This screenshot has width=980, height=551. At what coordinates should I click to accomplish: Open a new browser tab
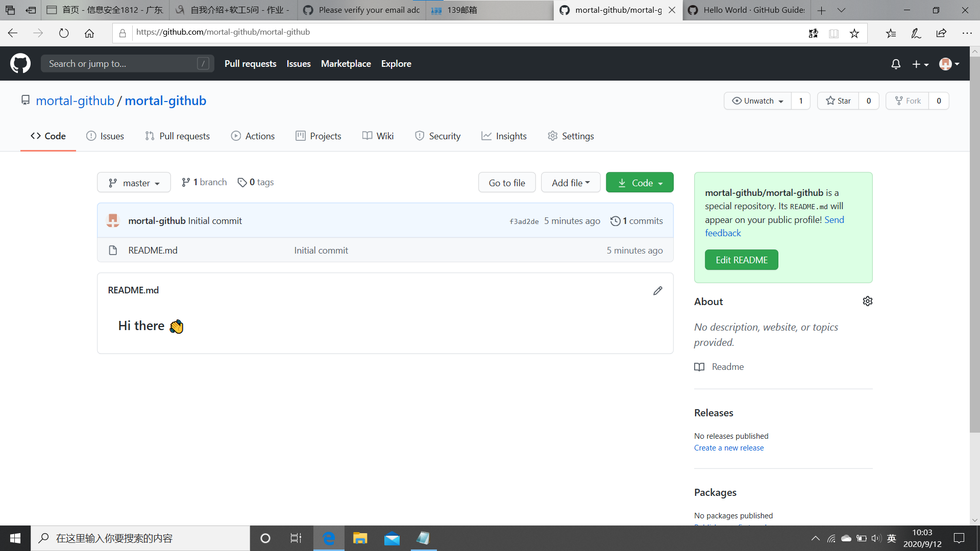point(821,10)
